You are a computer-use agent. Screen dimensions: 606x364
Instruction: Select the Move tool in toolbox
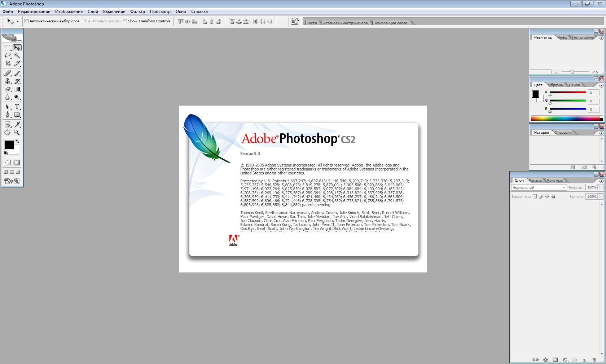(17, 48)
